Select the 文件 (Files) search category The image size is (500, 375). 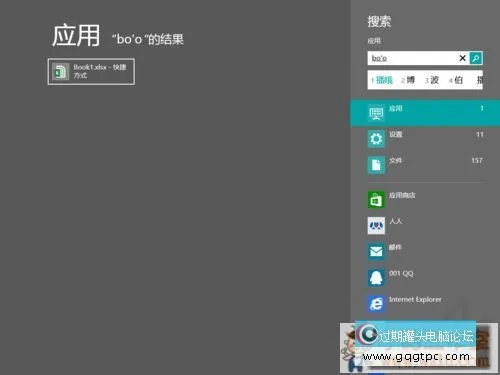[425, 165]
